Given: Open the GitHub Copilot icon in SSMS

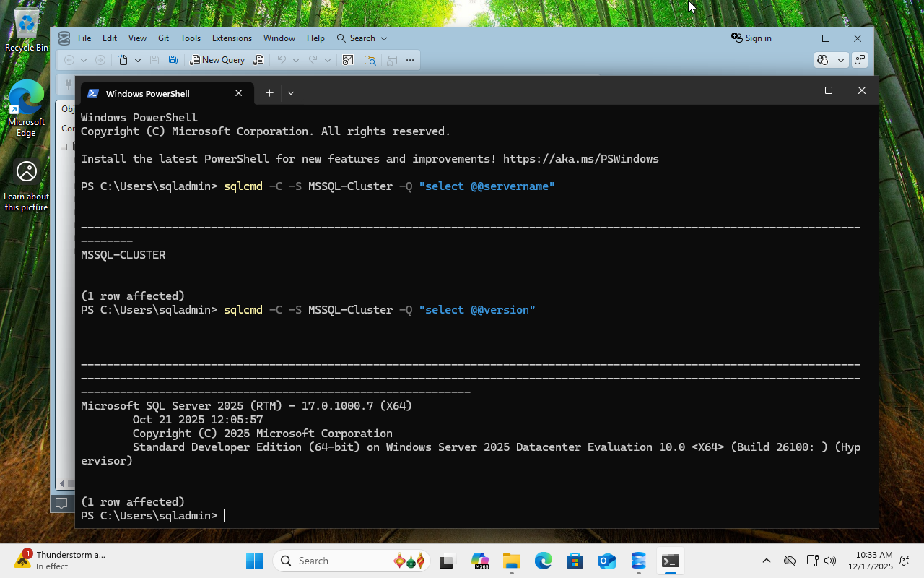Looking at the screenshot, I should click(x=822, y=60).
